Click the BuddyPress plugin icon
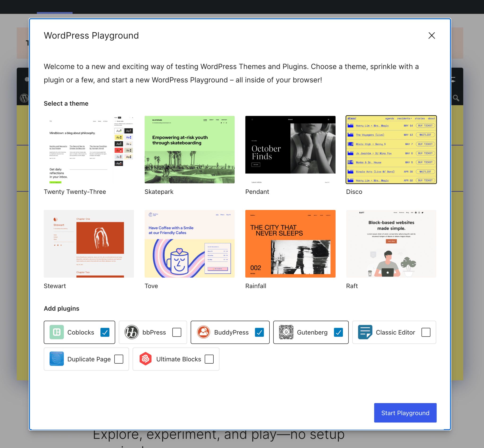 [x=203, y=332]
